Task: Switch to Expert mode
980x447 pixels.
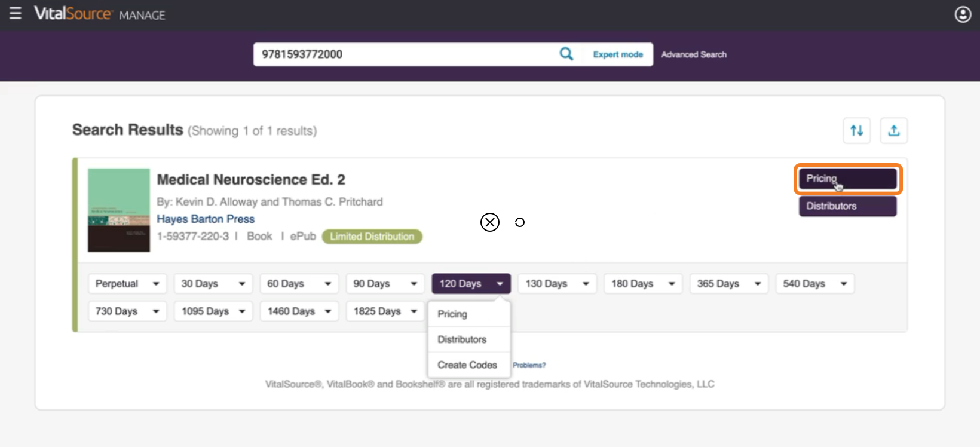Action: coord(618,54)
